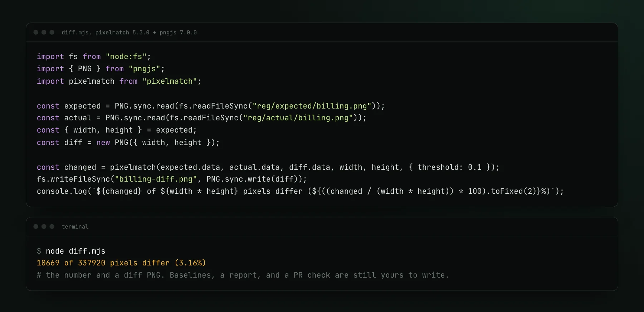Screen dimensions: 644x312
Task: Click the 'new PNG({ width, height })' line
Action: 128,143
